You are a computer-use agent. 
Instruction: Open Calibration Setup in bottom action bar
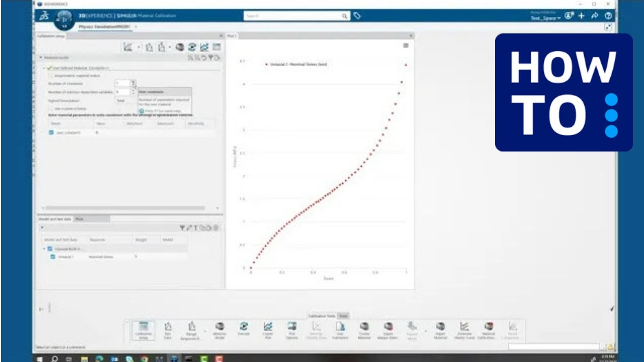click(x=143, y=330)
